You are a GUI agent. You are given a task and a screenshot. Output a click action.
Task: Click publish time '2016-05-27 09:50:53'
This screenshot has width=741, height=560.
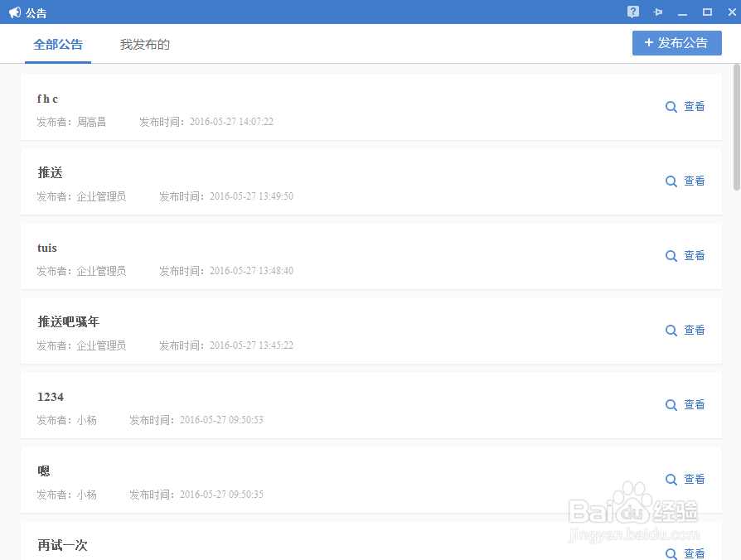pos(221,420)
